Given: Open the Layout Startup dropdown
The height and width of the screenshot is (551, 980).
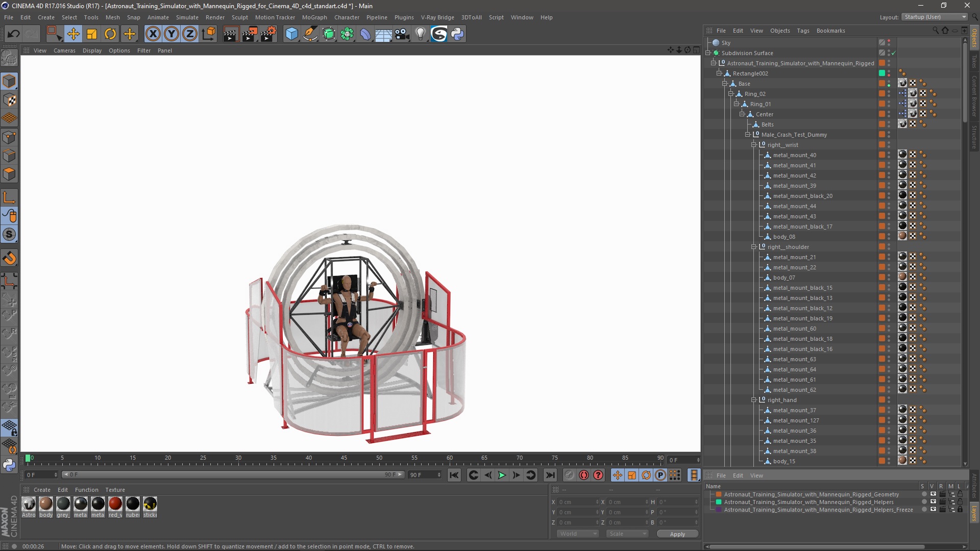Looking at the screenshot, I should pyautogui.click(x=935, y=17).
